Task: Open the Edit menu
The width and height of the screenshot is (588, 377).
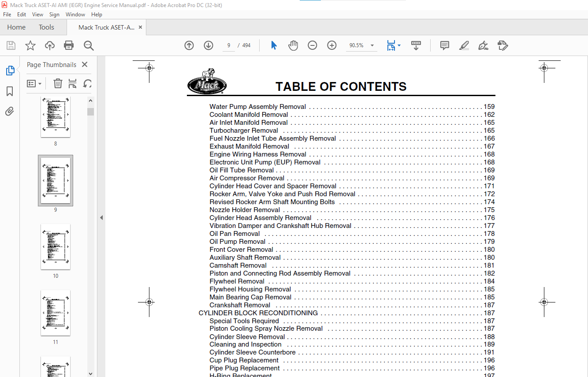Action: pos(22,15)
